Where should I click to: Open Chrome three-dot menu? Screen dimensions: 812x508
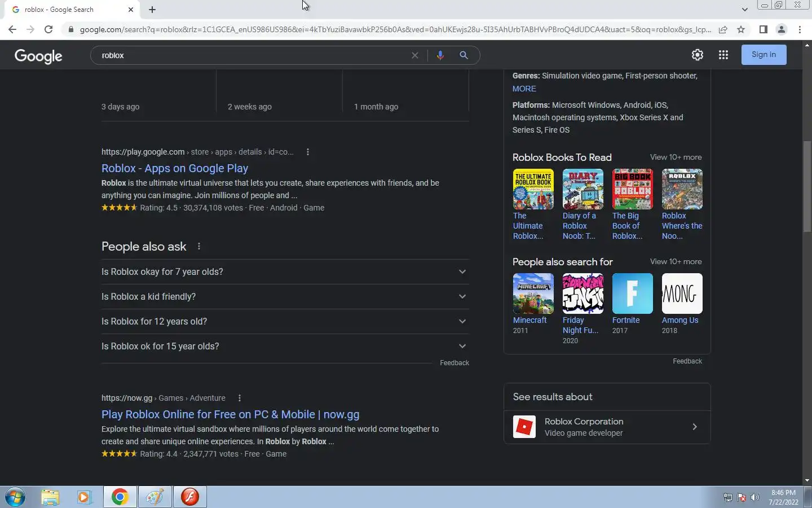click(800, 29)
